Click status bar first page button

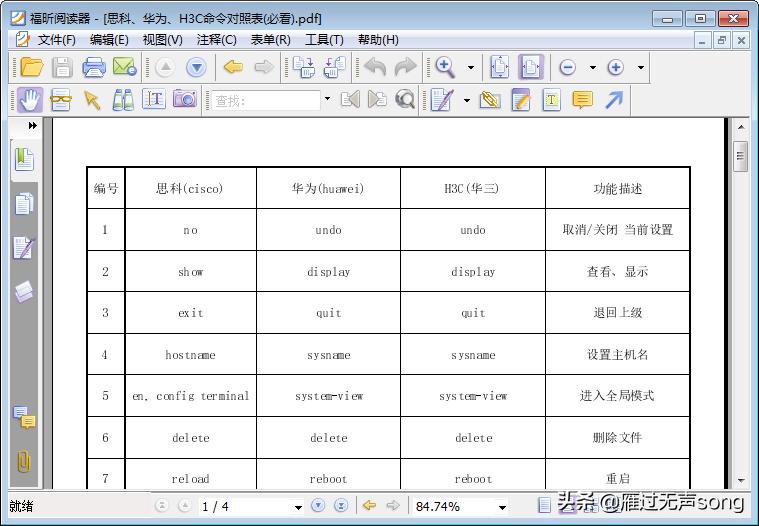(x=162, y=506)
